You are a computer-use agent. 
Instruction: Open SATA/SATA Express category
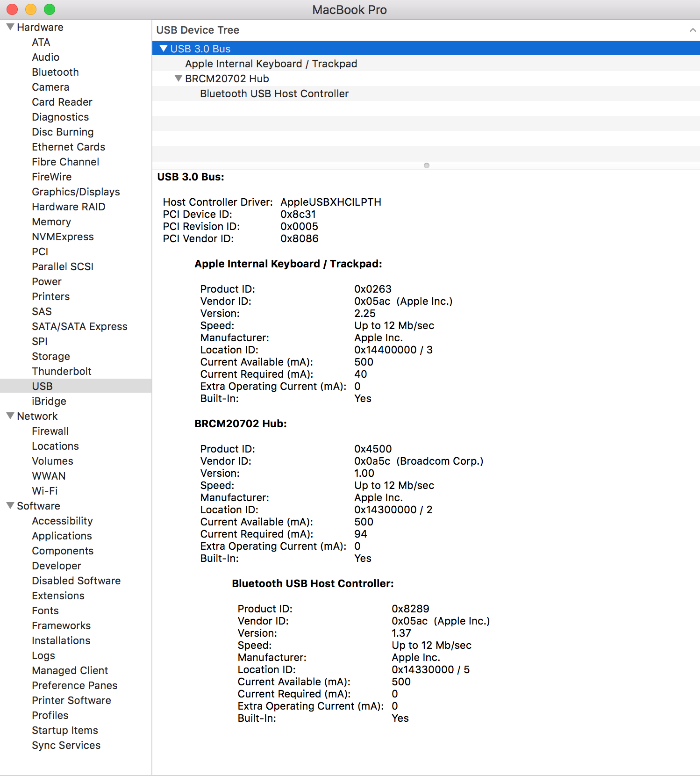tap(79, 326)
